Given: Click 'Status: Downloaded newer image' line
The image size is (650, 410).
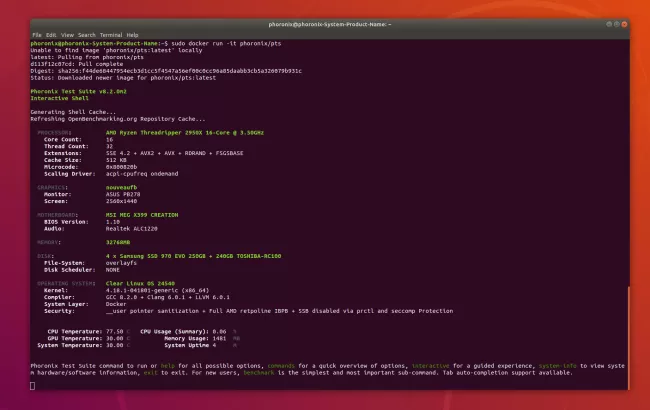Looking at the screenshot, I should click(x=123, y=78).
